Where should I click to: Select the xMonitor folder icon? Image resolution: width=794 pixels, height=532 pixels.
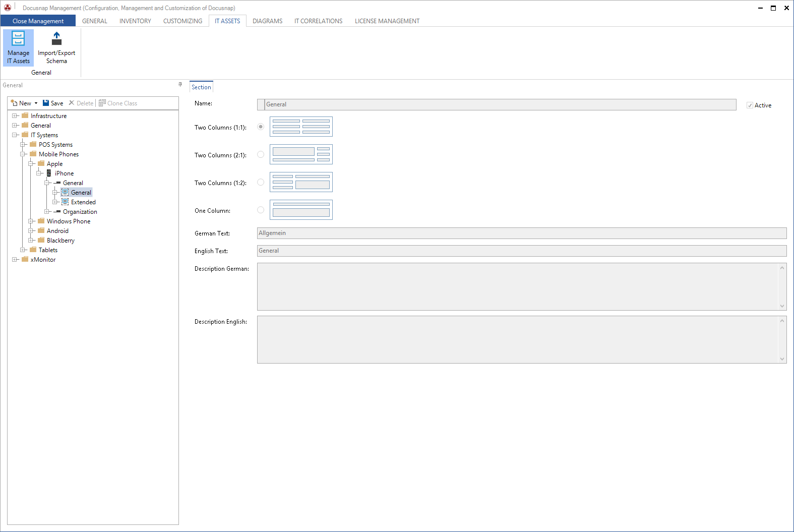25,259
